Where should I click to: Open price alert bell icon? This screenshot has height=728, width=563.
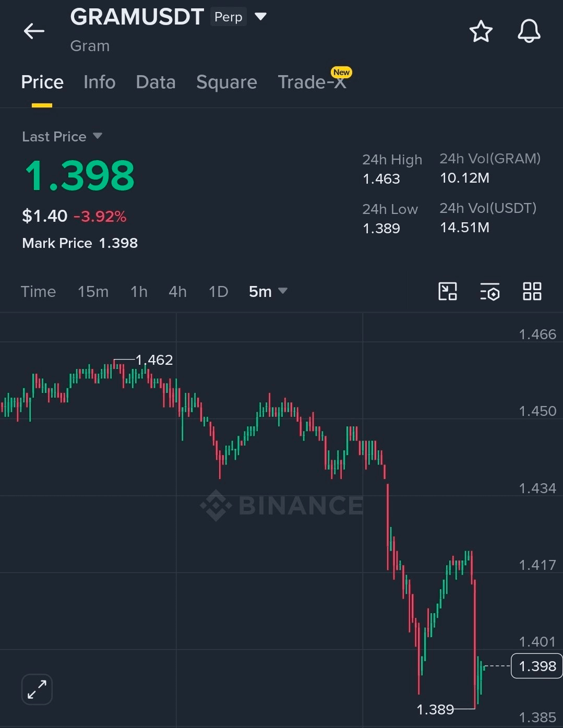tap(529, 31)
